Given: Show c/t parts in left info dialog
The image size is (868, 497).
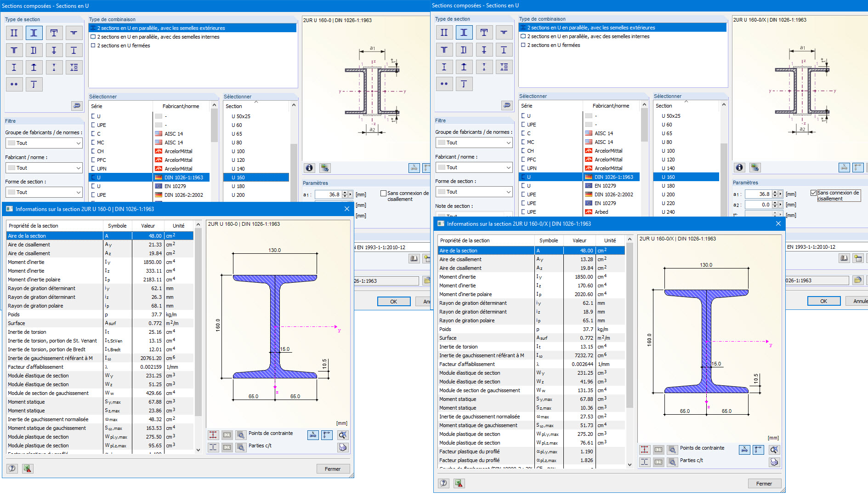Looking at the screenshot, I should tap(213, 447).
